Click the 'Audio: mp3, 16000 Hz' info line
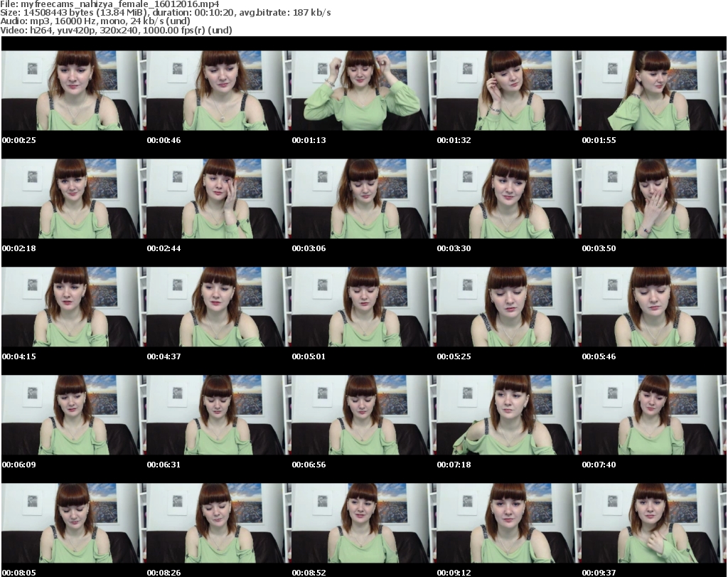The width and height of the screenshot is (728, 577). pos(95,21)
